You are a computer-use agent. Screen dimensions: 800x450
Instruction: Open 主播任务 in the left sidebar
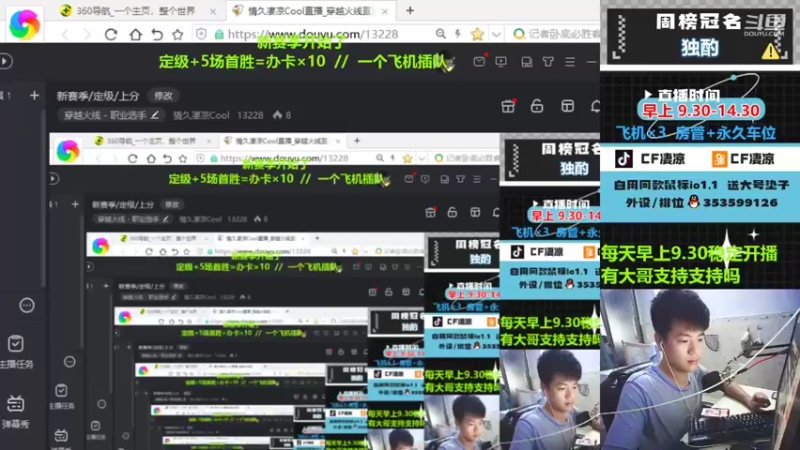click(16, 352)
